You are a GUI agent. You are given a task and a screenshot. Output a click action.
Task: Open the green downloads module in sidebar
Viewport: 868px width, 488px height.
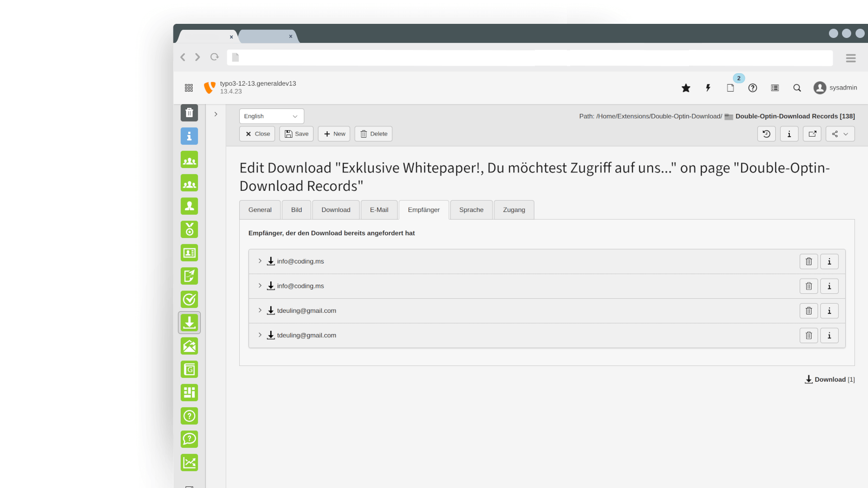189,323
